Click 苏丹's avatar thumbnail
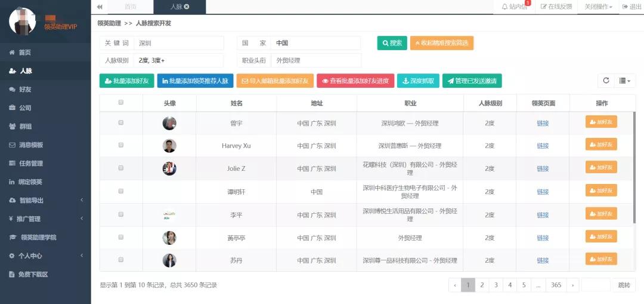This screenshot has width=644, height=304. tap(169, 260)
